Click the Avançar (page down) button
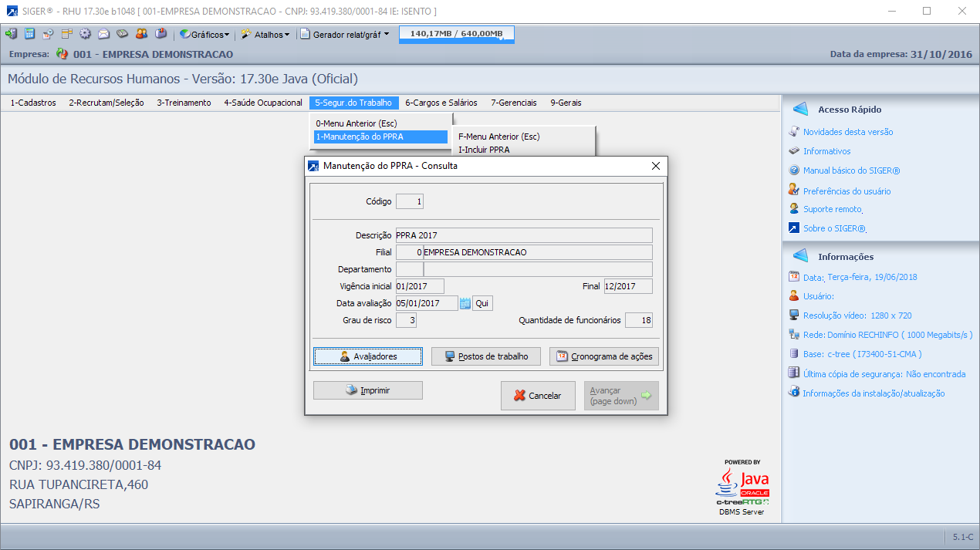Image resolution: width=980 pixels, height=550 pixels. click(621, 395)
